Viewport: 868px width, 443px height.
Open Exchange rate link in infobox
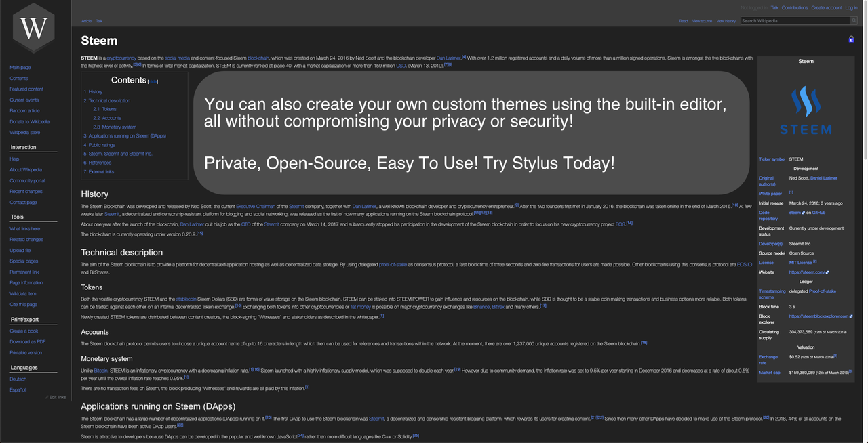click(x=768, y=360)
